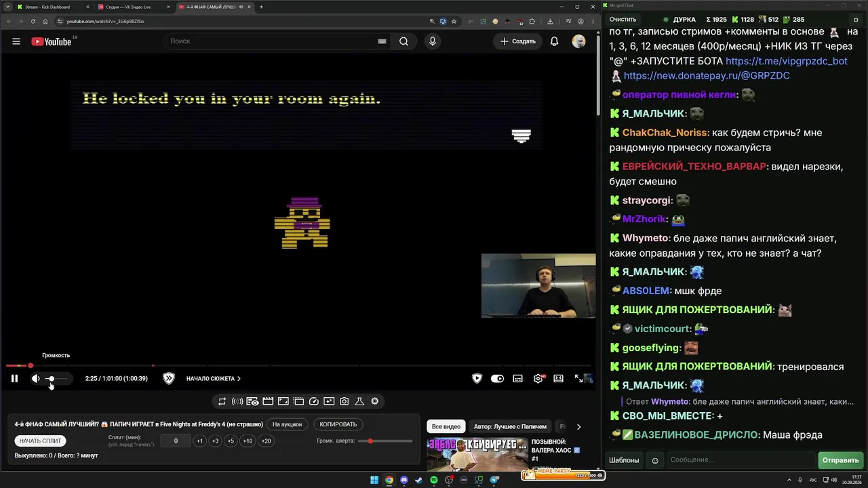Select the 'Автор: Лучшее с Папичем' chip
The image size is (868, 488).
510,426
